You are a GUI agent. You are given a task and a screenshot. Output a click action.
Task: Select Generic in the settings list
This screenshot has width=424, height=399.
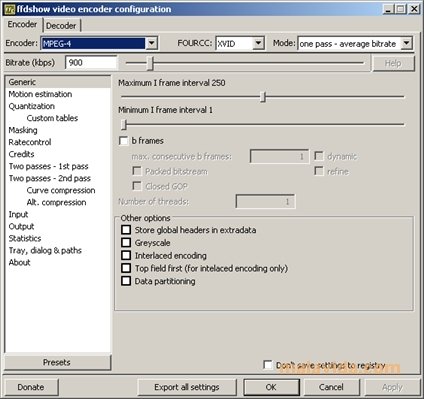58,82
